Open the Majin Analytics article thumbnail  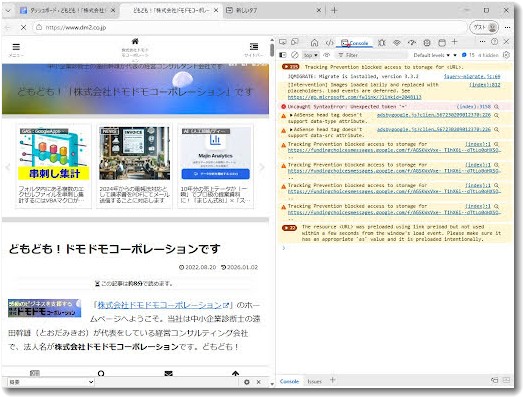(215, 153)
